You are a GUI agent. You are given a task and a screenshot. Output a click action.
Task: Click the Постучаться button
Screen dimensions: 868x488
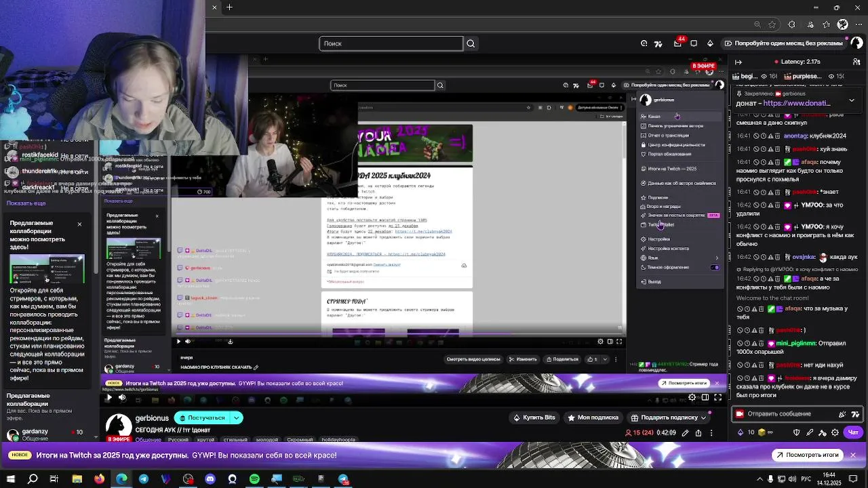click(x=202, y=418)
